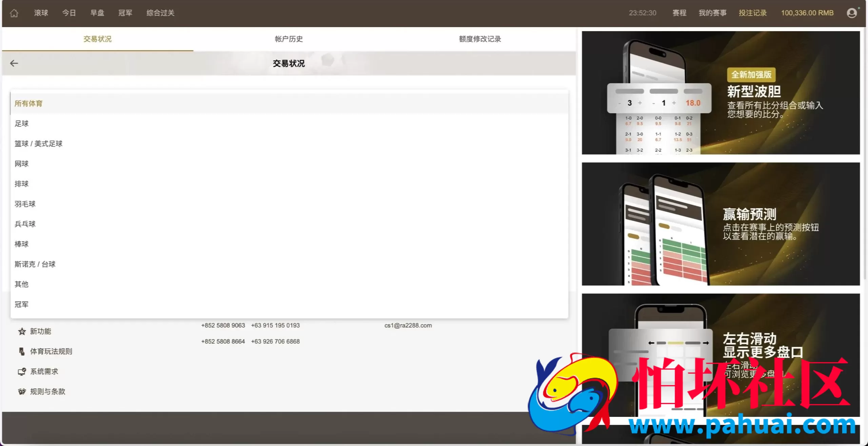Select 羽毛球 from the dropdown list
Image resolution: width=868 pixels, height=446 pixels.
289,204
